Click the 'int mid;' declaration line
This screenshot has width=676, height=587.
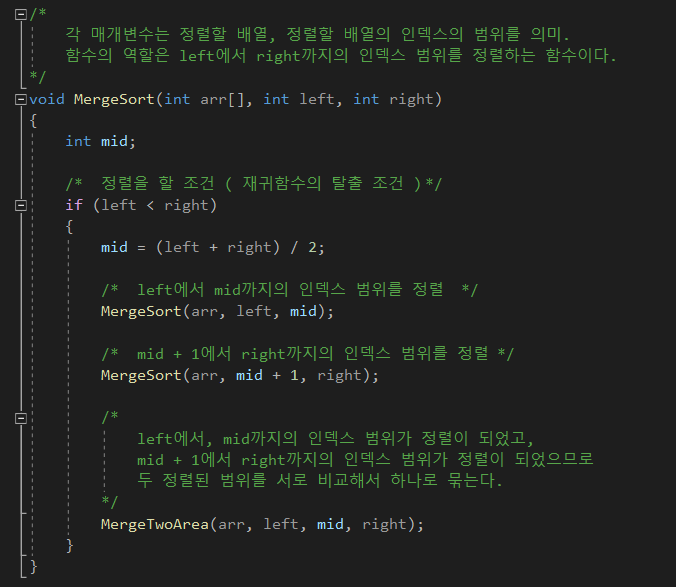coord(100,141)
